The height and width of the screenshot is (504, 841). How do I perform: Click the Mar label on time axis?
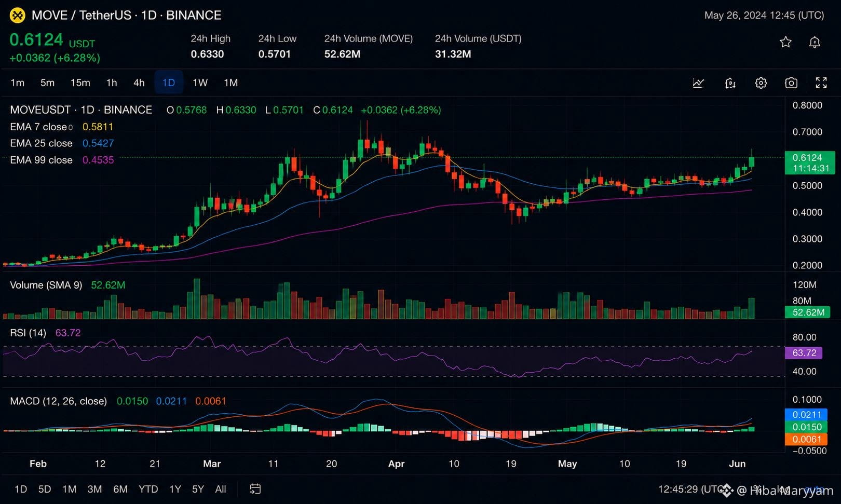tap(212, 464)
